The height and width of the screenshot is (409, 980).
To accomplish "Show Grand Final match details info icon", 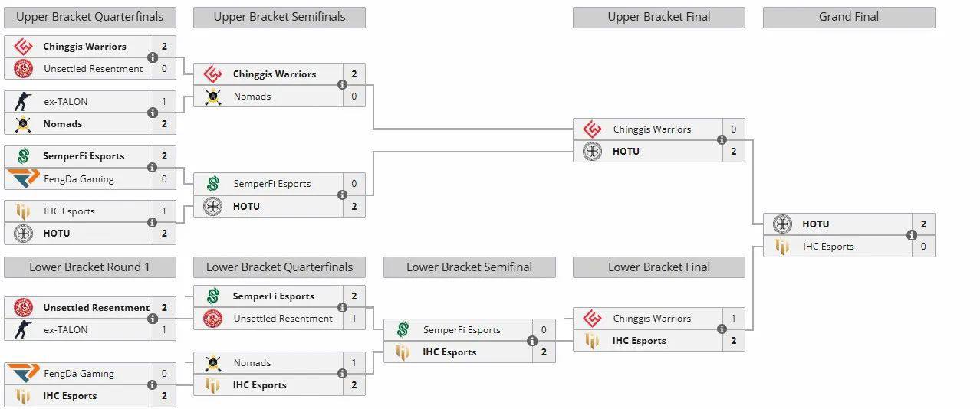I will 911,235.
